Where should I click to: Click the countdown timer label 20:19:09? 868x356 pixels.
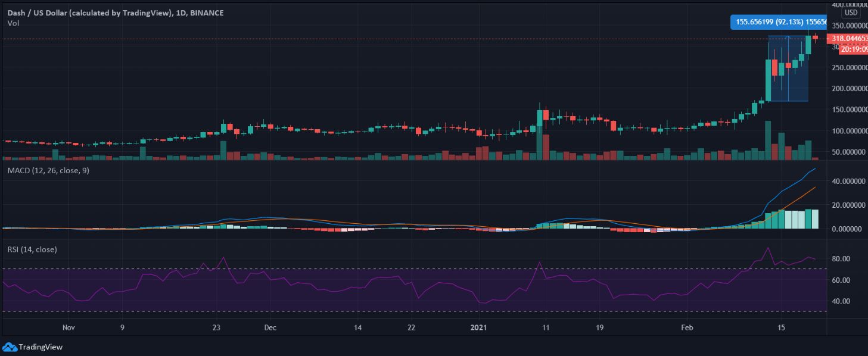pos(853,49)
